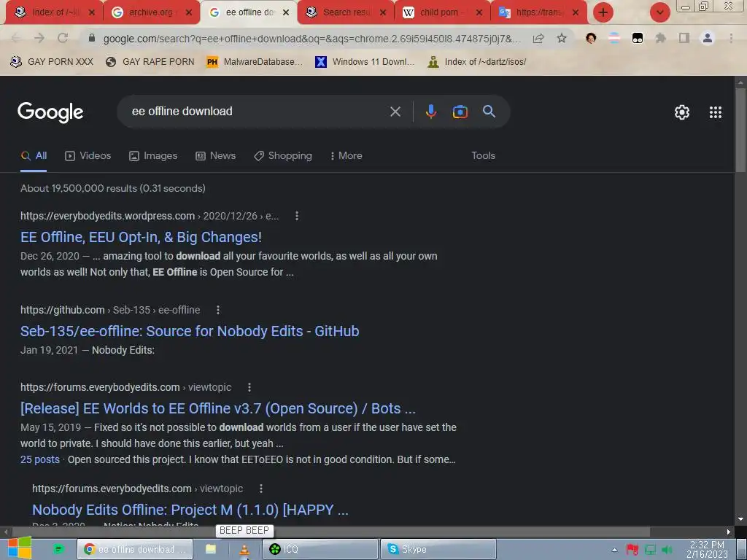Viewport: 747px width, 560px height.
Task: Open options for the github.com result
Action: (x=218, y=310)
